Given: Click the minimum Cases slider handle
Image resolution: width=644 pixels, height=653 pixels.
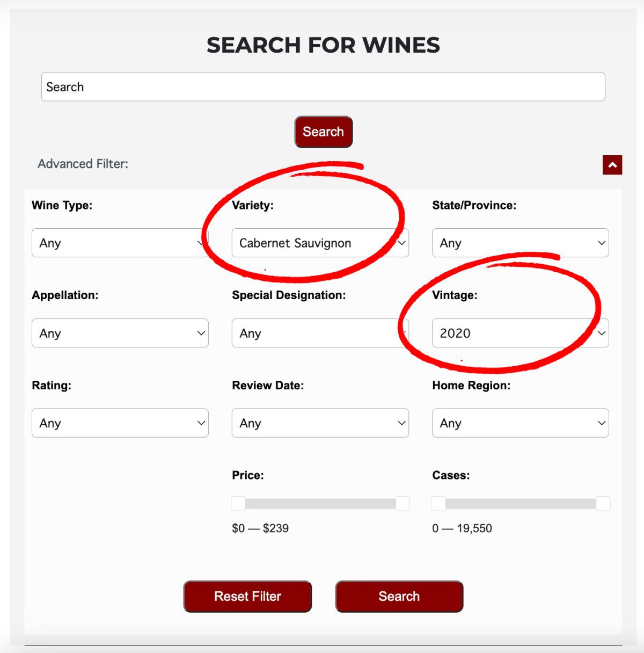Looking at the screenshot, I should [437, 504].
